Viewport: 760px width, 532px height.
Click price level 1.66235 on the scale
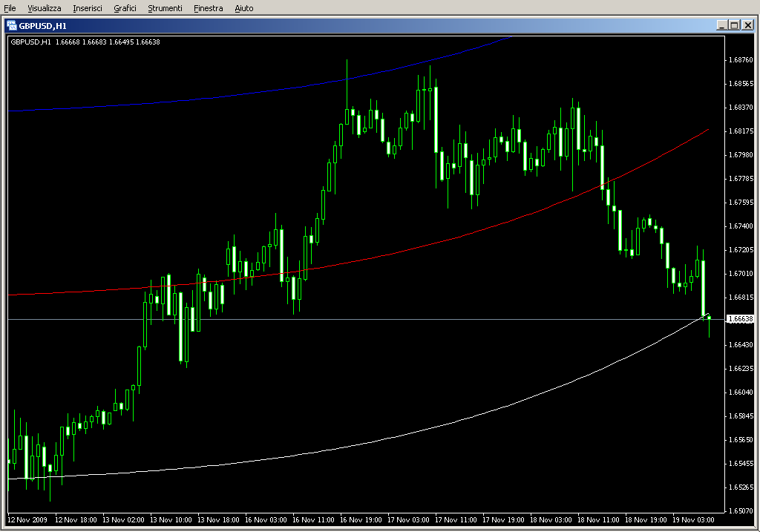[x=741, y=369]
